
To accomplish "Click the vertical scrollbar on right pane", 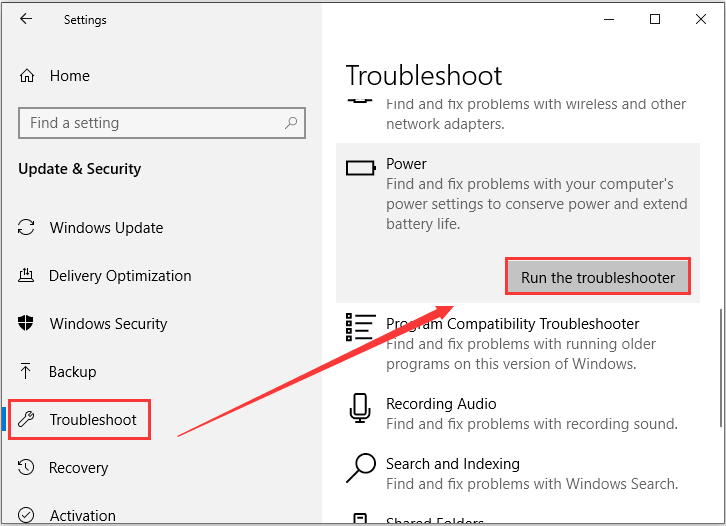I will click(720, 368).
